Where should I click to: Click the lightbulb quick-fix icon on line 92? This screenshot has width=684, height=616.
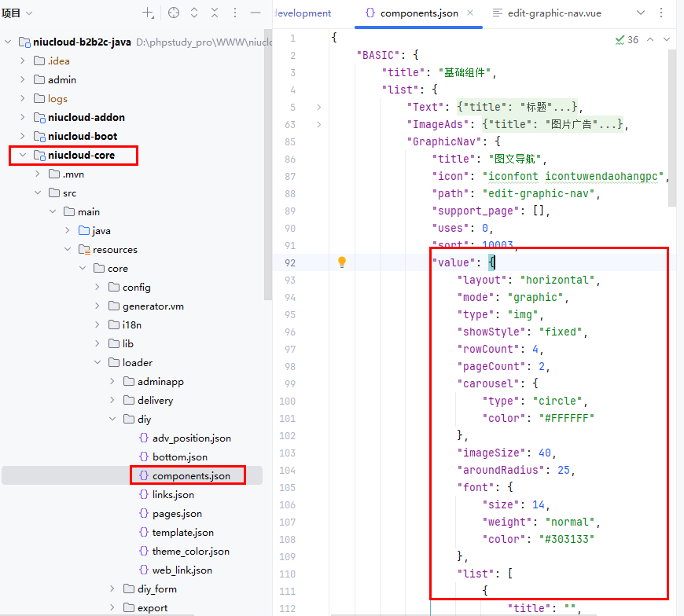tap(342, 262)
